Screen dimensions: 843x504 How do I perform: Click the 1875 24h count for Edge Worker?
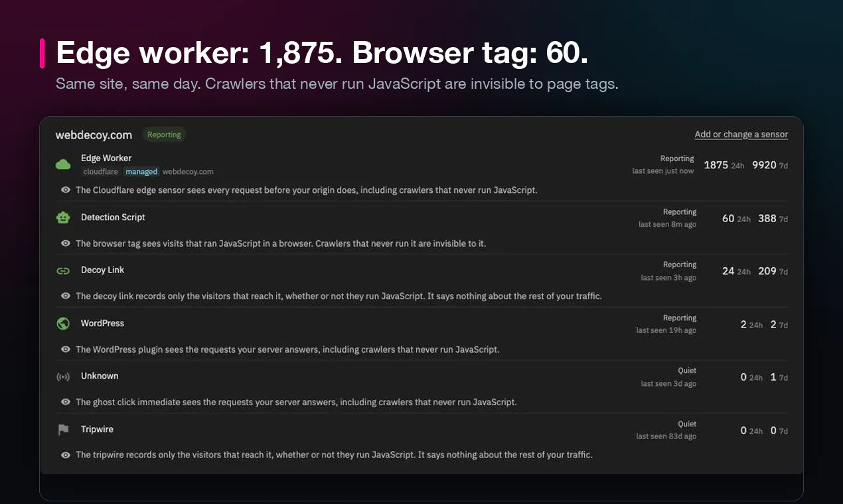tap(724, 165)
